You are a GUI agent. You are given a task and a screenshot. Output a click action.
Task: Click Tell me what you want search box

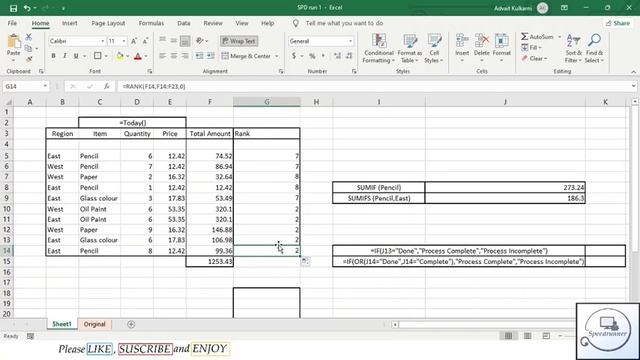tap(344, 23)
